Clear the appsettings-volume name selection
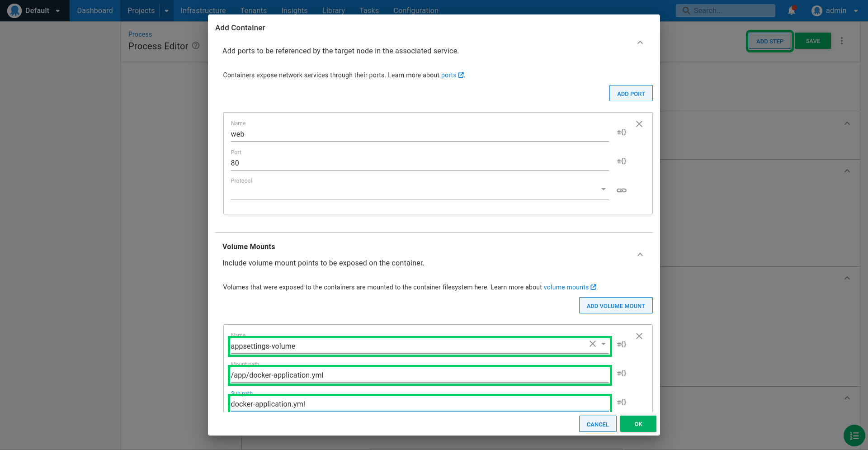 593,344
